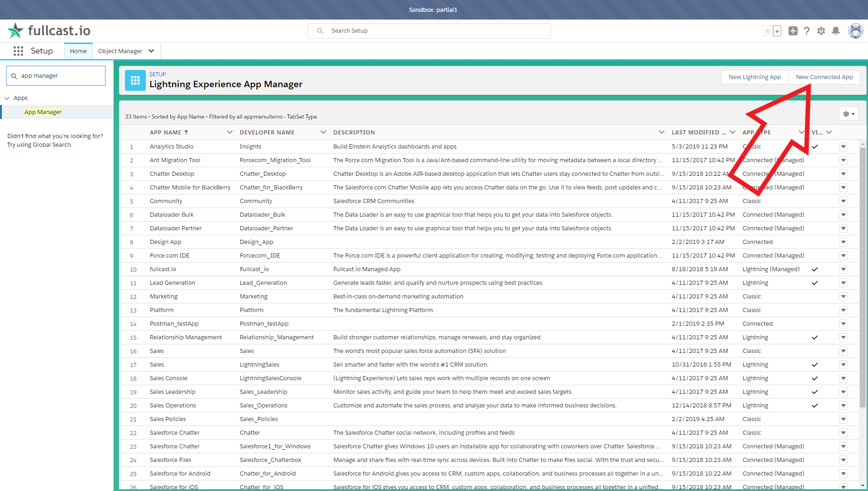Open row actions for Dataloader Partner
The image size is (868, 491).
pyautogui.click(x=843, y=228)
